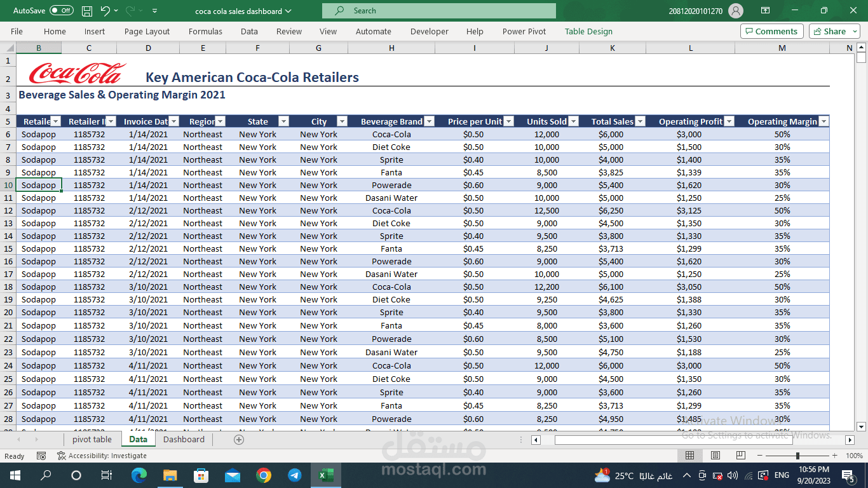Open the Total Sales filter dropdown
Viewport: 868px width, 488px height.
pos(640,121)
